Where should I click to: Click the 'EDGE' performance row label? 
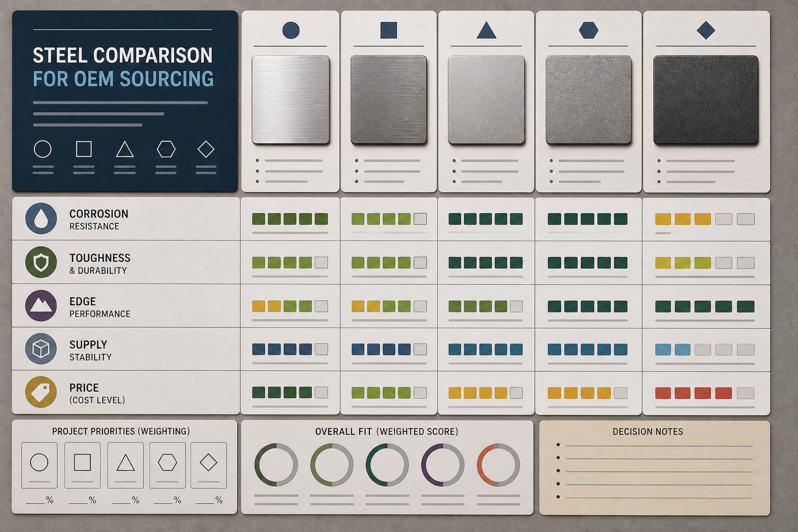click(83, 301)
